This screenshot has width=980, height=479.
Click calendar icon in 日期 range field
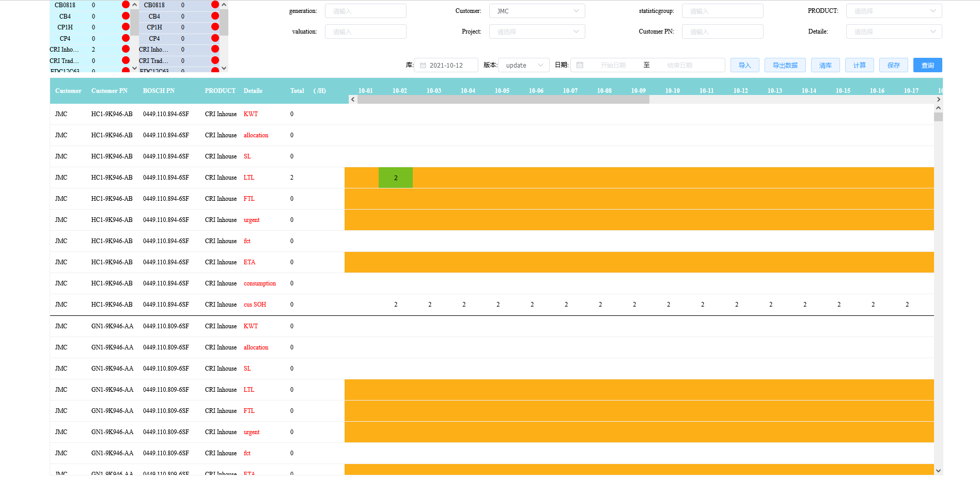click(580, 65)
